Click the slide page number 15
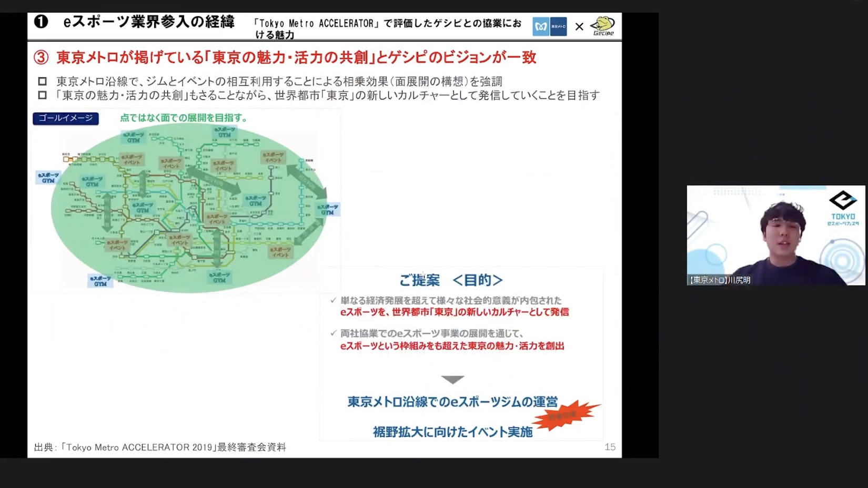 (x=610, y=447)
